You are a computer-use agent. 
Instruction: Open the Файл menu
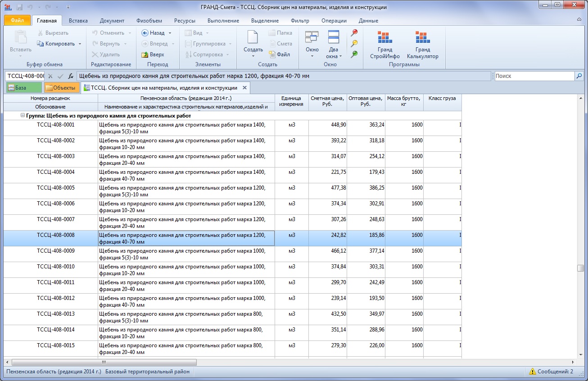tap(17, 21)
